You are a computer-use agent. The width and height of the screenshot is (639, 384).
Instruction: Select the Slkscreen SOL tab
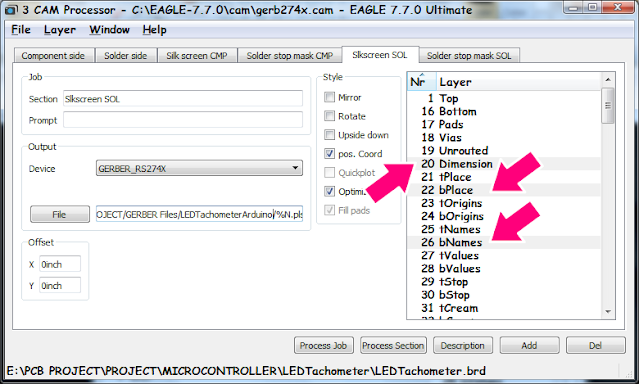380,55
